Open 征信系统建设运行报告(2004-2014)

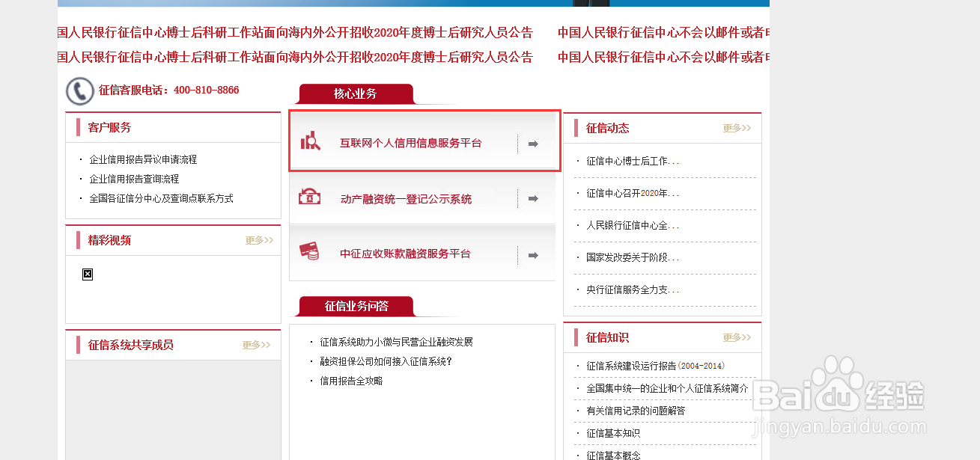(x=655, y=366)
